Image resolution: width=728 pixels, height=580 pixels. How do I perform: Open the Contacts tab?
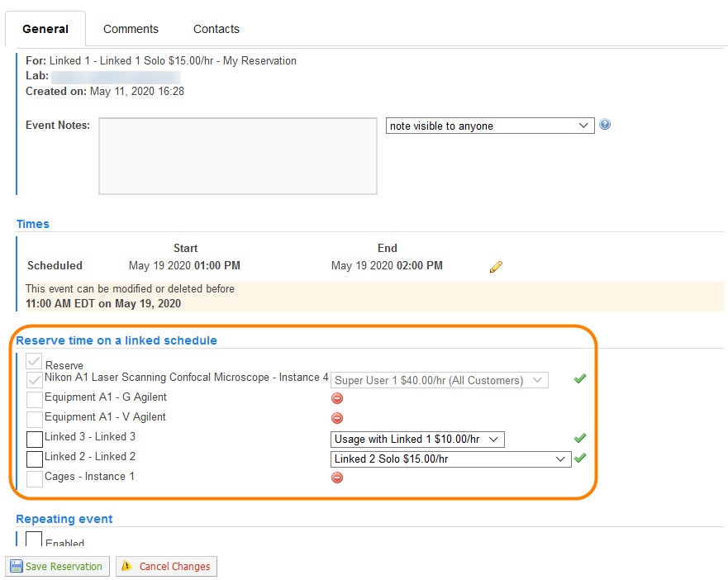tap(216, 29)
